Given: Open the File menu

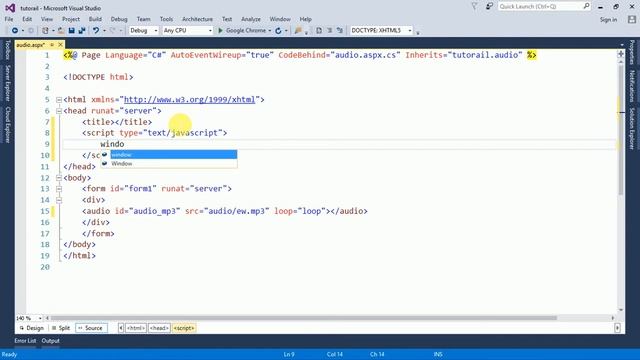Looking at the screenshot, I should coord(9,19).
